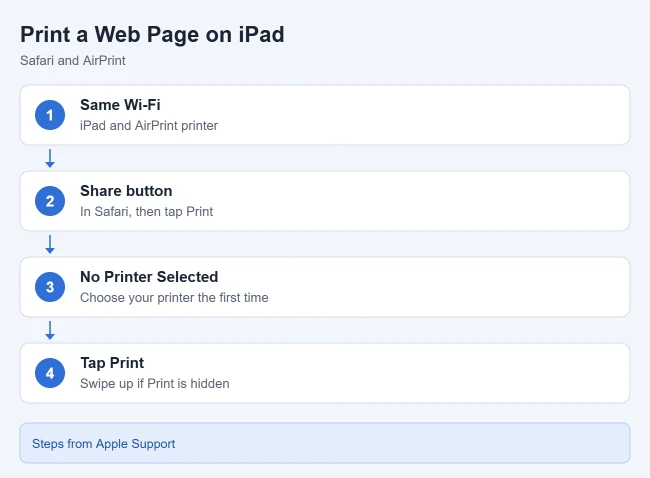Click the 'Print a Web Page on iPad' heading
The width and height of the screenshot is (650, 478).
pyautogui.click(x=152, y=34)
